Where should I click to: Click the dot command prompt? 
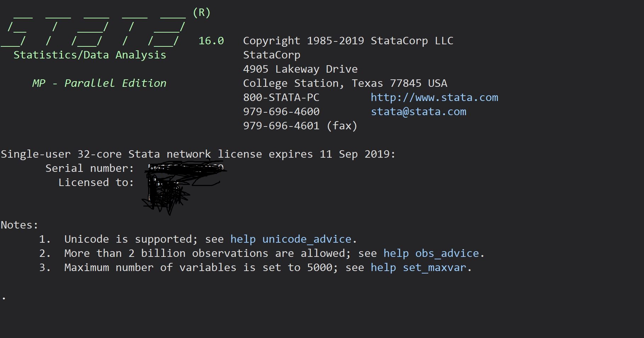pyautogui.click(x=4, y=298)
